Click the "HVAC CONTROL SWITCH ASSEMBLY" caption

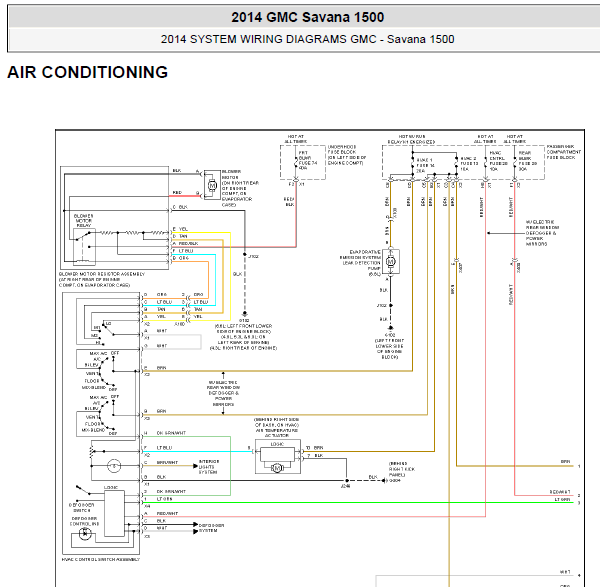tap(101, 559)
